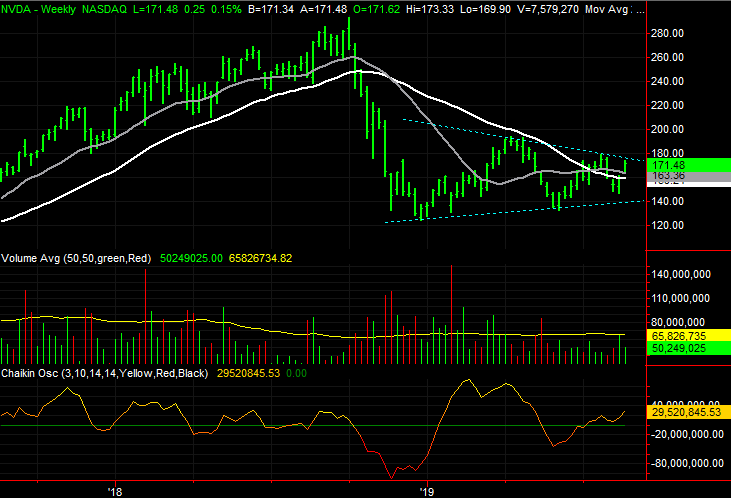Open the Volume Avg (50,50,green,Red) indicator label

[x=76, y=258]
